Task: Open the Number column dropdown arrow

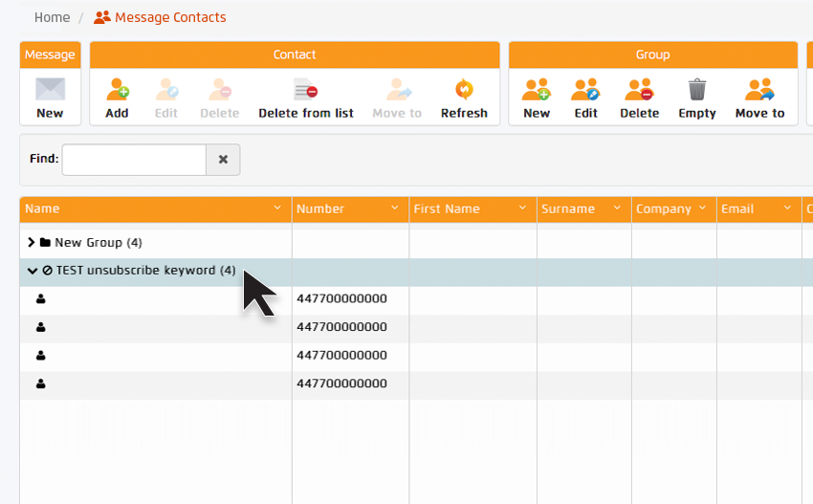Action: [x=395, y=208]
